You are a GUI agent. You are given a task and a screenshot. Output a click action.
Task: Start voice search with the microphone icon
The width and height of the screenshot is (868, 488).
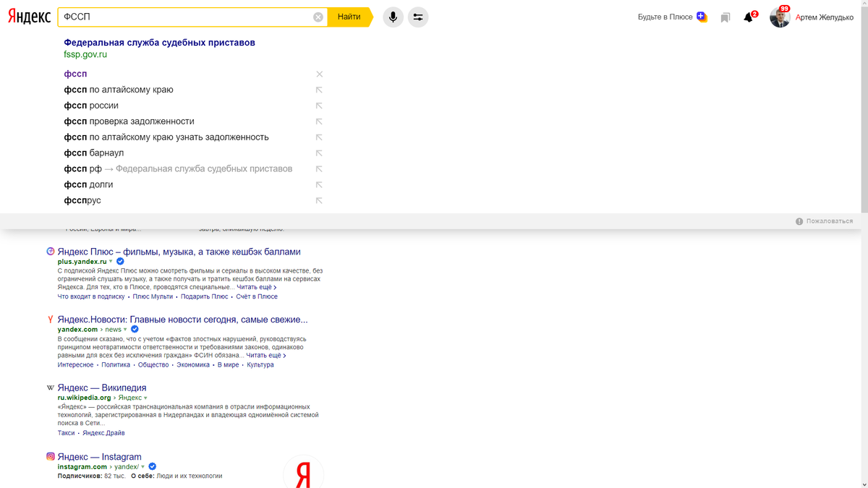[x=393, y=17]
